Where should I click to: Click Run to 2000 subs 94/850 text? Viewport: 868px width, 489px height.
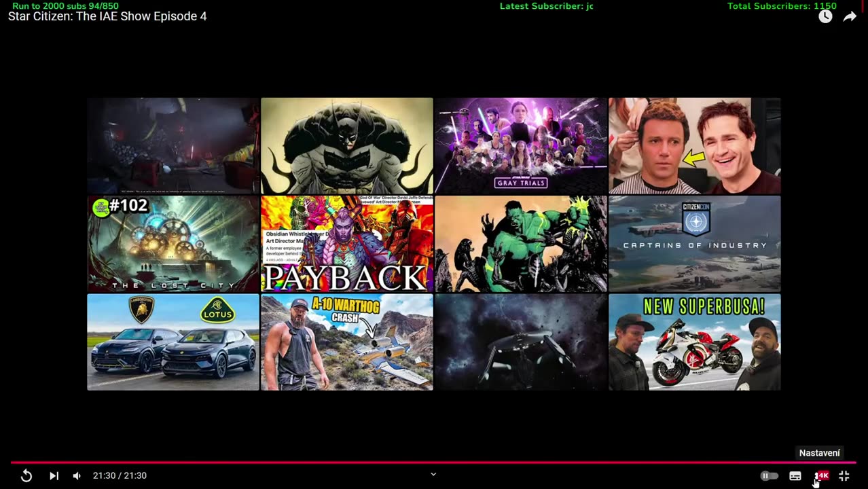(65, 6)
